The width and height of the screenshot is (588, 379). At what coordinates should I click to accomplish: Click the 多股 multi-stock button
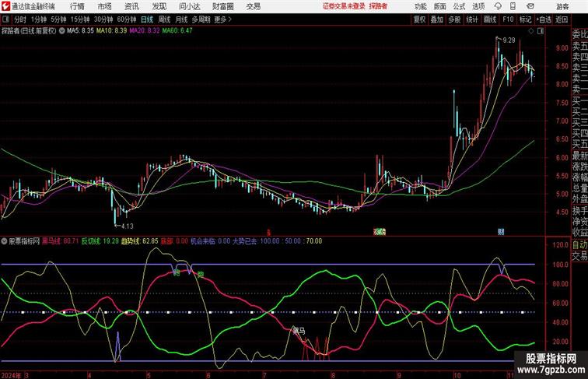tap(454, 19)
